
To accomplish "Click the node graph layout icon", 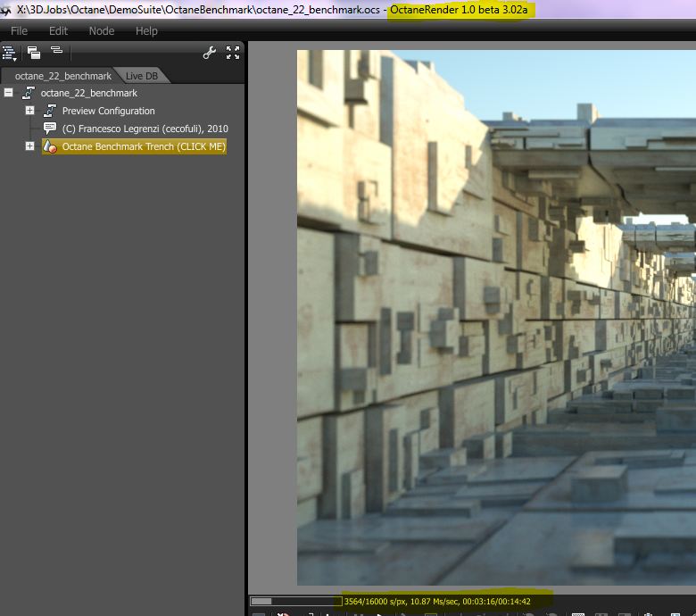I will [x=56, y=50].
